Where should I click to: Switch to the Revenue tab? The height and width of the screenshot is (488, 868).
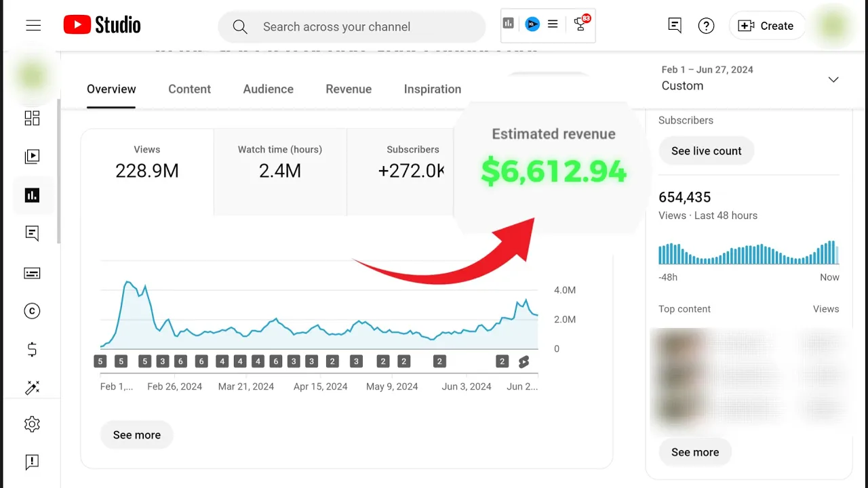click(349, 89)
